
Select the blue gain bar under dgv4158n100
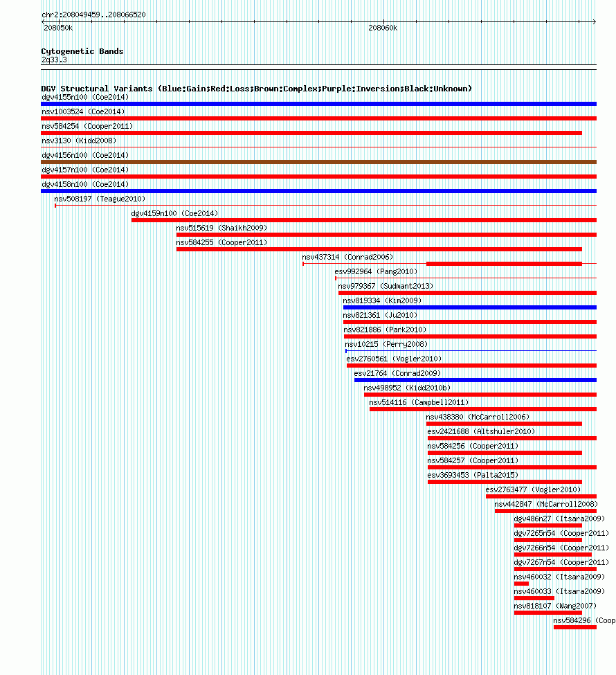(x=318, y=191)
